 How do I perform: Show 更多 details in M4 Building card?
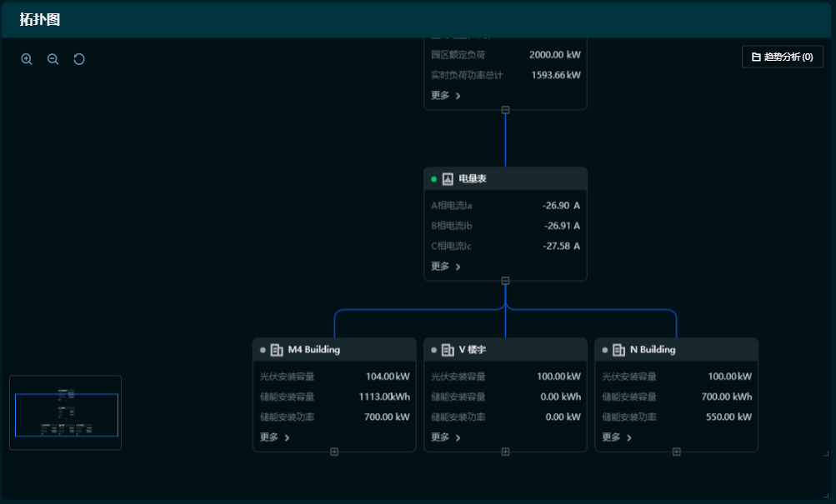(275, 437)
